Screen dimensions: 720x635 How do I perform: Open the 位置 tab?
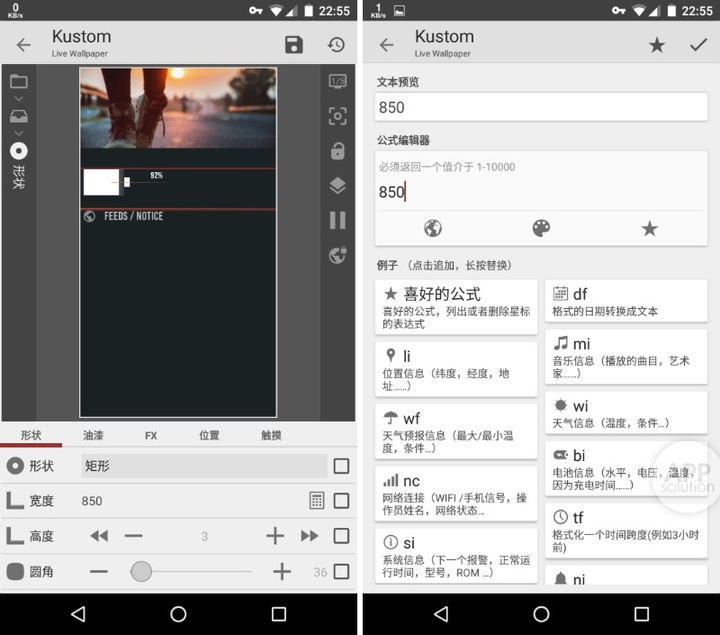(209, 436)
